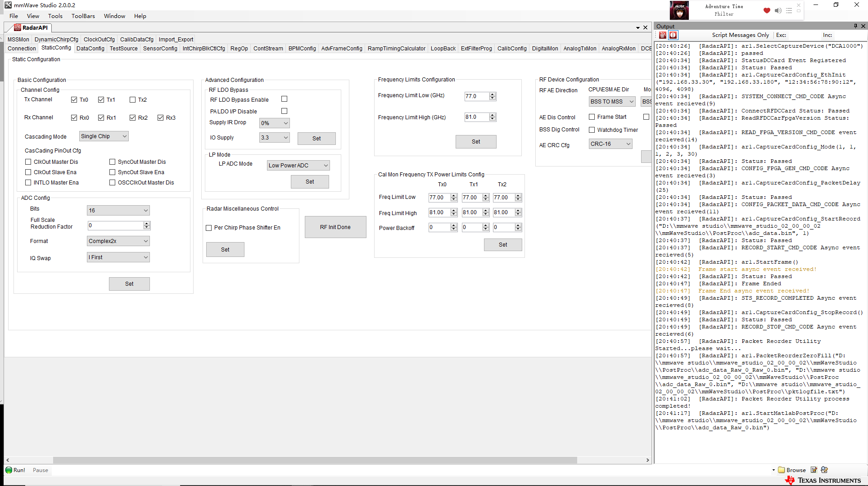
Task: Open the script editor icon beside Browse
Action: [x=814, y=470]
